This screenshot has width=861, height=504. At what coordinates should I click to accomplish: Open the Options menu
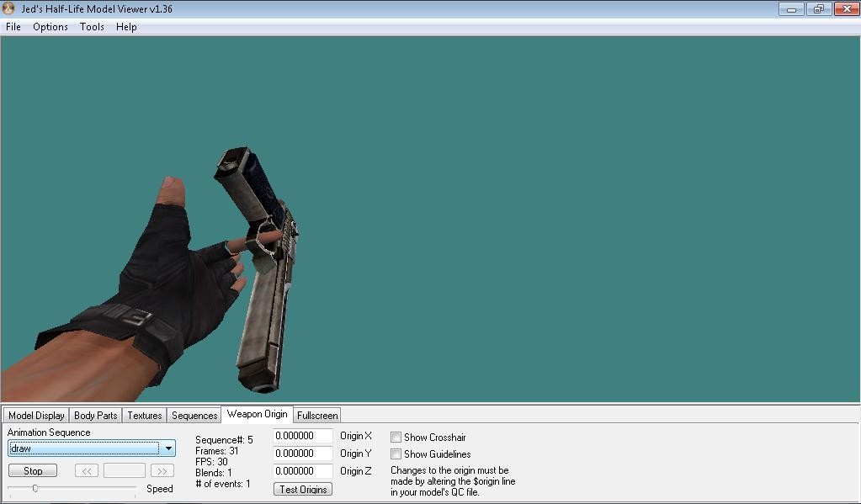tap(50, 26)
